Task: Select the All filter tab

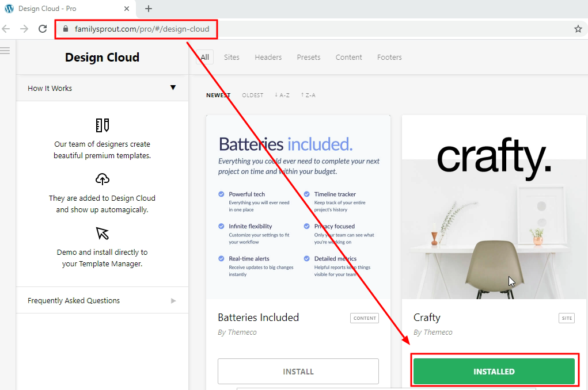Action: pos(205,58)
